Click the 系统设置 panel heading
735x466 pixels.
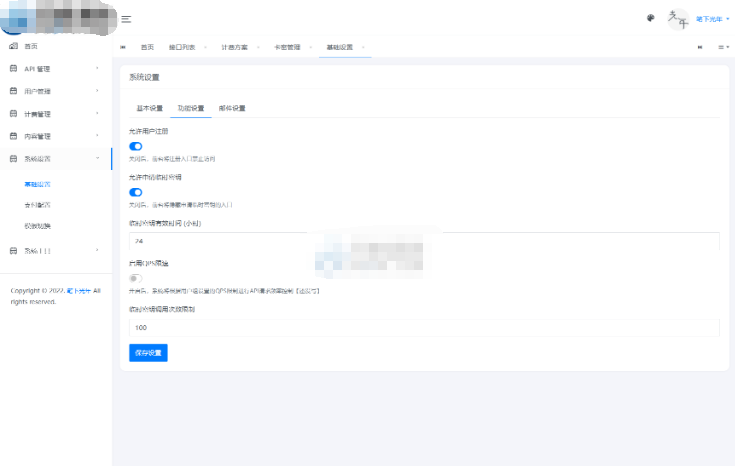tap(144, 77)
